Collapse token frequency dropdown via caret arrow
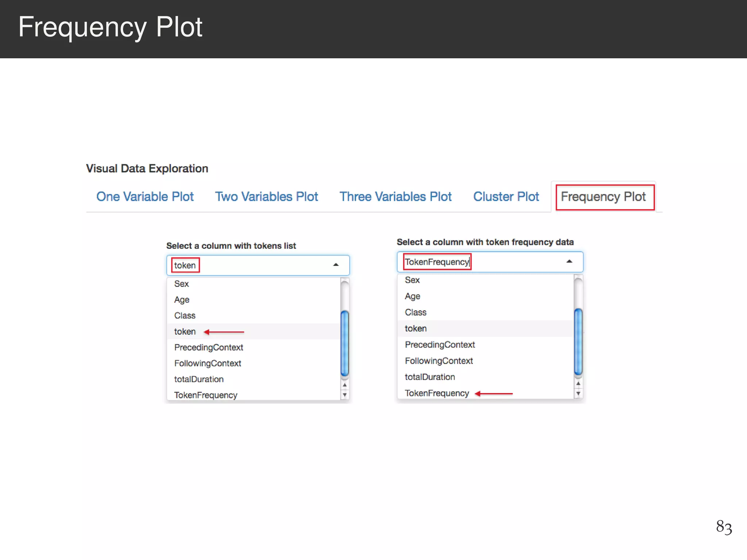747x560 pixels. [x=569, y=261]
